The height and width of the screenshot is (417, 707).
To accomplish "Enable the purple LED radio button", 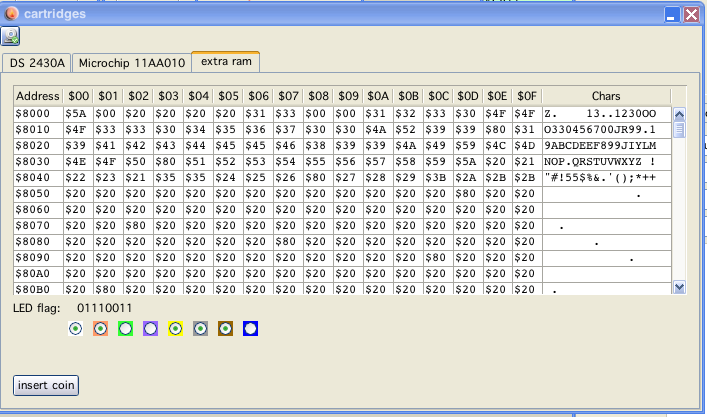I will tap(150, 328).
